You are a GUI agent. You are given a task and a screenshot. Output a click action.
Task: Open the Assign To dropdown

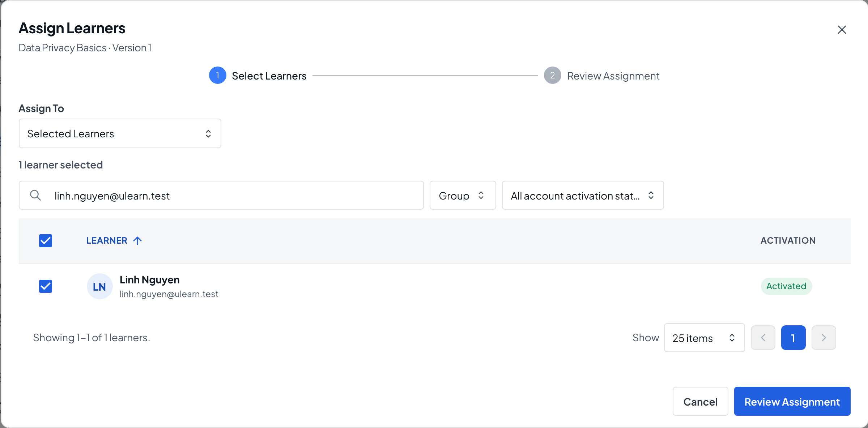120,133
